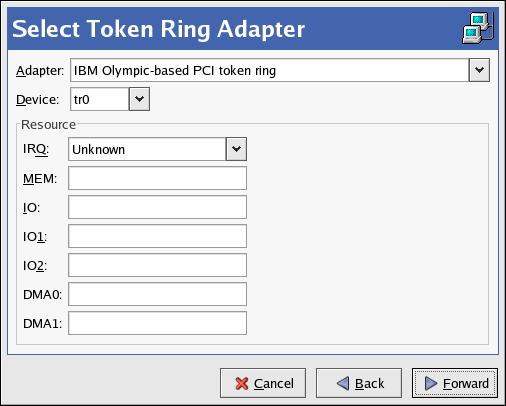The width and height of the screenshot is (506, 406).
Task: Click the tr0 device text field
Action: (x=100, y=99)
